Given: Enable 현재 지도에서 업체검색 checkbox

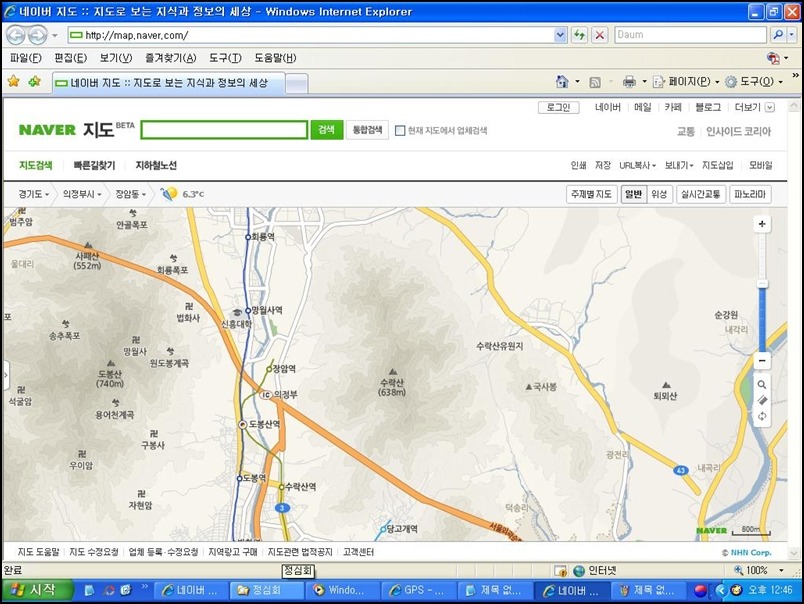Looking at the screenshot, I should 400,131.
